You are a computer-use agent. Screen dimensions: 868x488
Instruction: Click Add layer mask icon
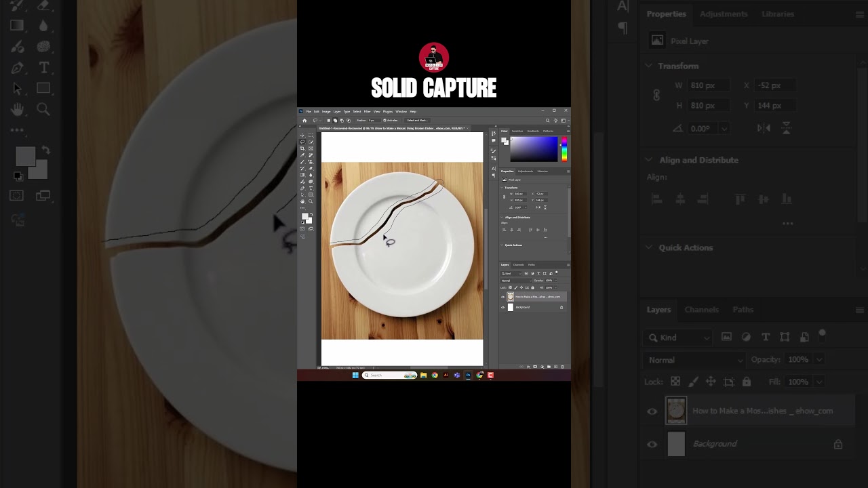(535, 367)
